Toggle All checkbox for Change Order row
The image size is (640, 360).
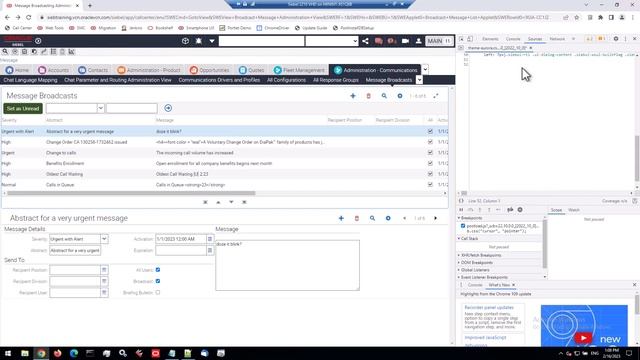(x=430, y=142)
